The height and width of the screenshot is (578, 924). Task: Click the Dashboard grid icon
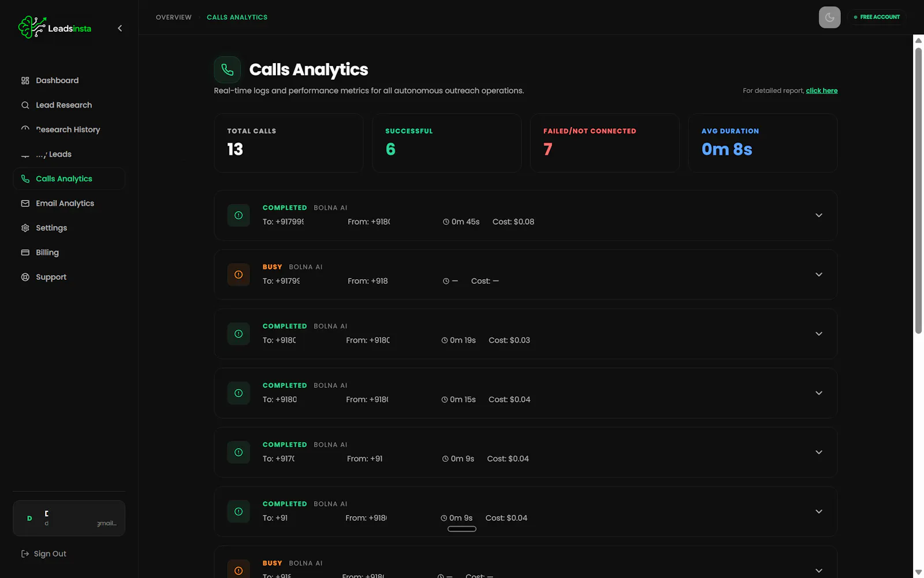point(25,80)
